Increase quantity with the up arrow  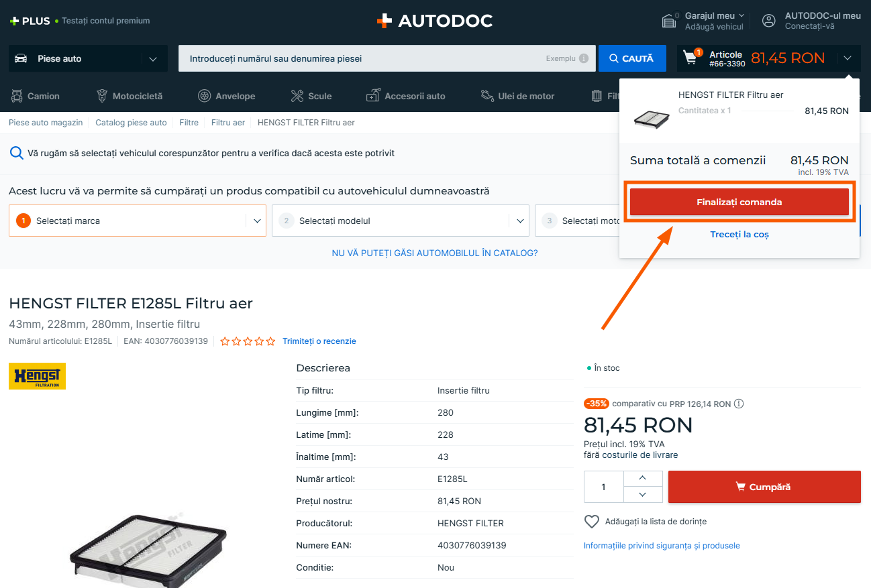pos(642,478)
